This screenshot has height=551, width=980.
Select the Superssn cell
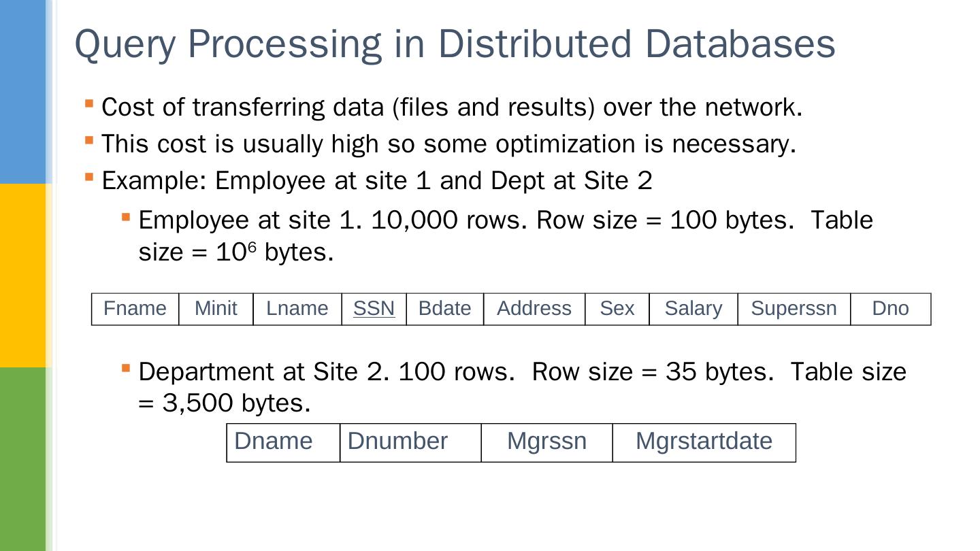click(x=794, y=309)
